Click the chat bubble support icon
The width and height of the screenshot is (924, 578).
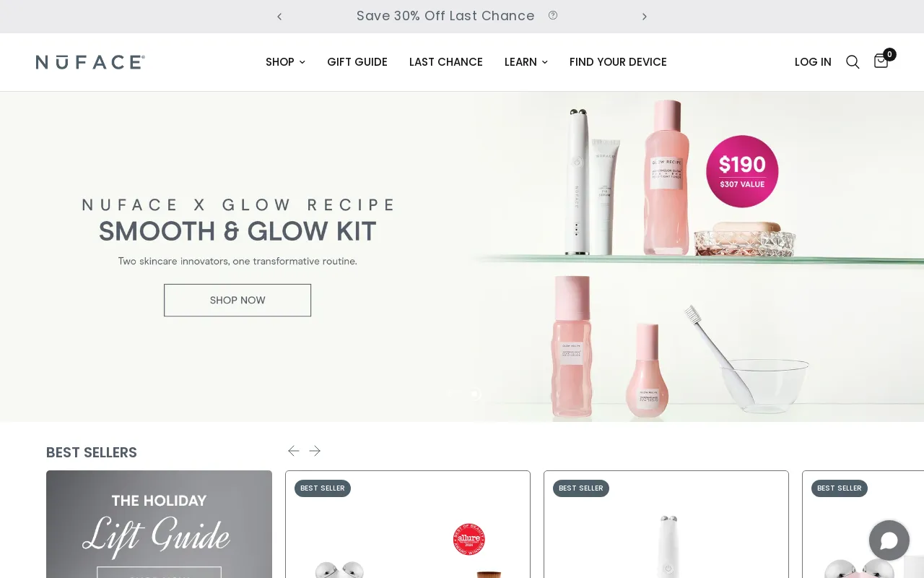point(889,540)
